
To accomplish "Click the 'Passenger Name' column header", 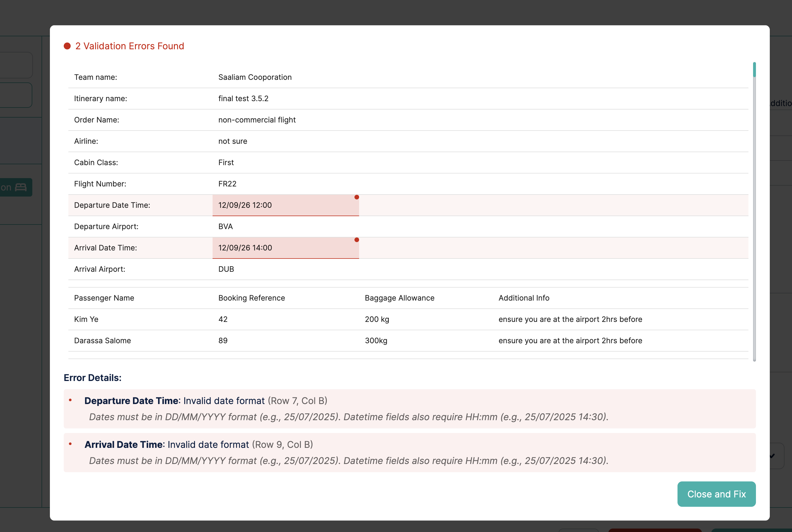I will click(x=104, y=298).
